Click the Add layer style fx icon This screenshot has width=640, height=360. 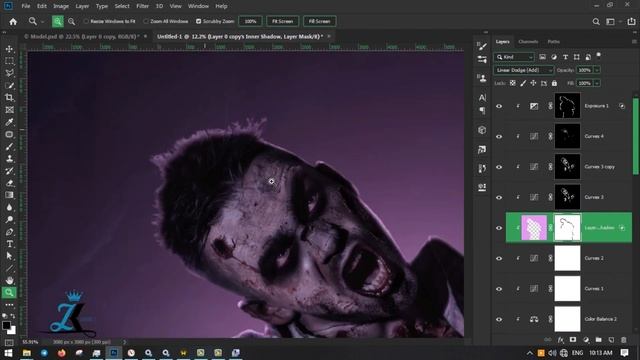point(561,340)
